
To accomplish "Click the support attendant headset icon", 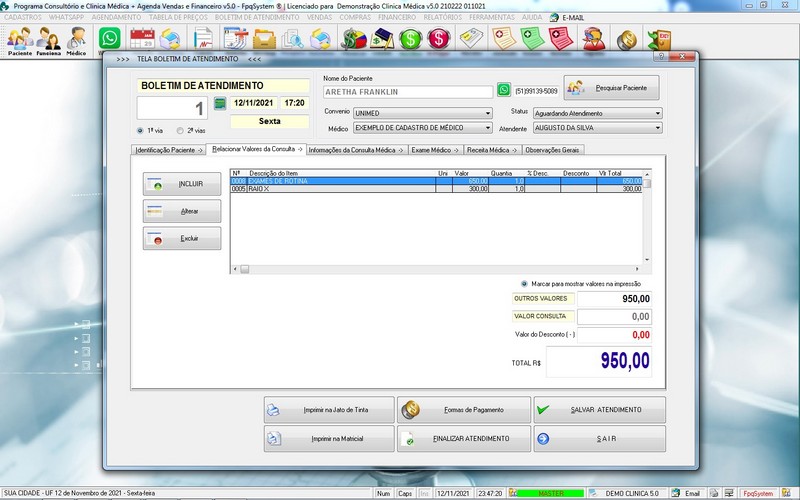I will point(594,39).
